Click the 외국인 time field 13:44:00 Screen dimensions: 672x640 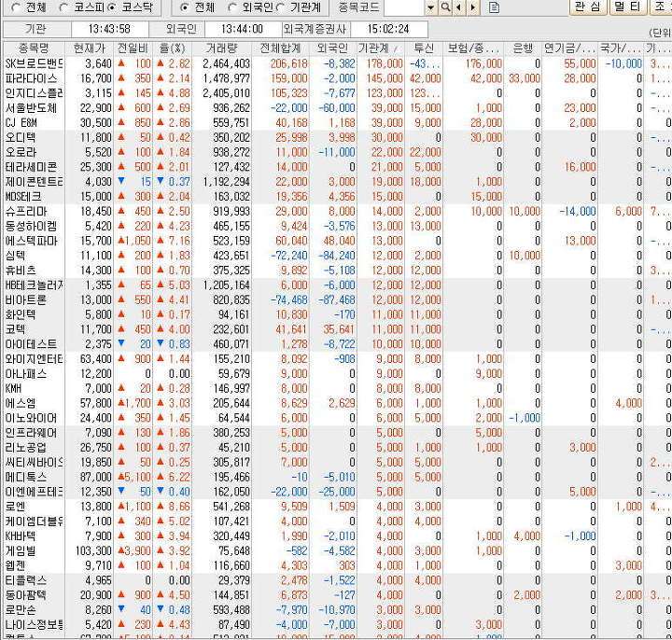(242, 29)
